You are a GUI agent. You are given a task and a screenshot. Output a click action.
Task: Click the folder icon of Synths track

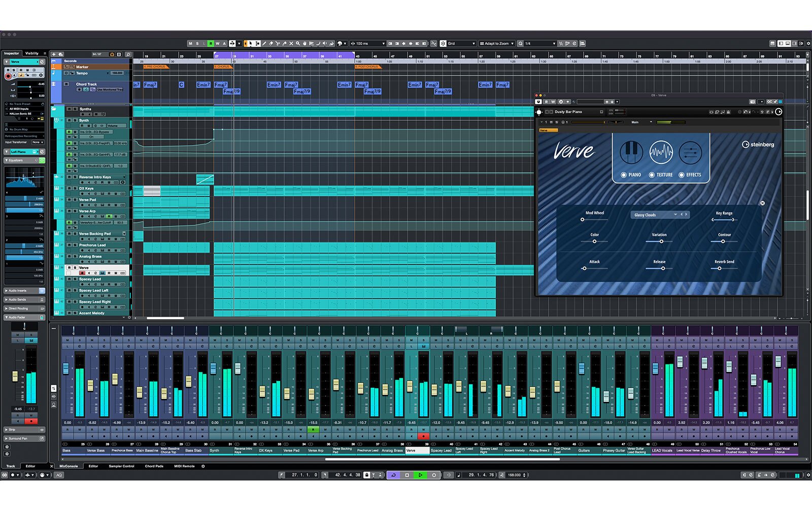click(x=54, y=109)
